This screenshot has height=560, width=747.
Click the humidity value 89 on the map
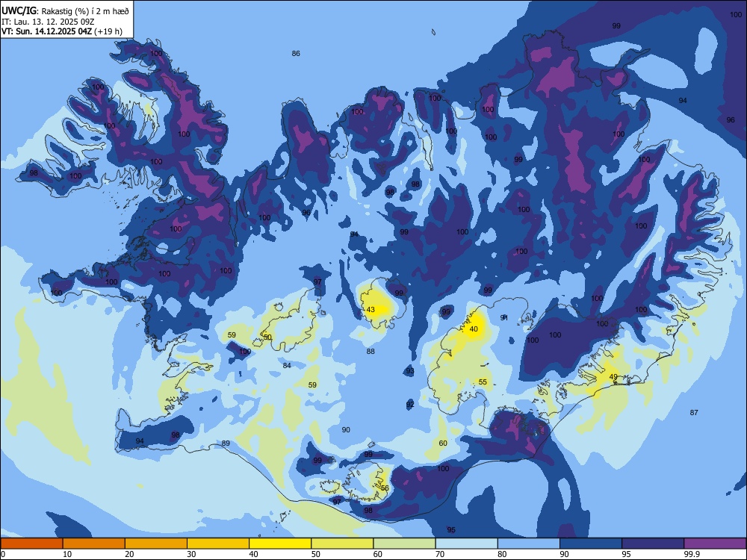click(x=226, y=444)
